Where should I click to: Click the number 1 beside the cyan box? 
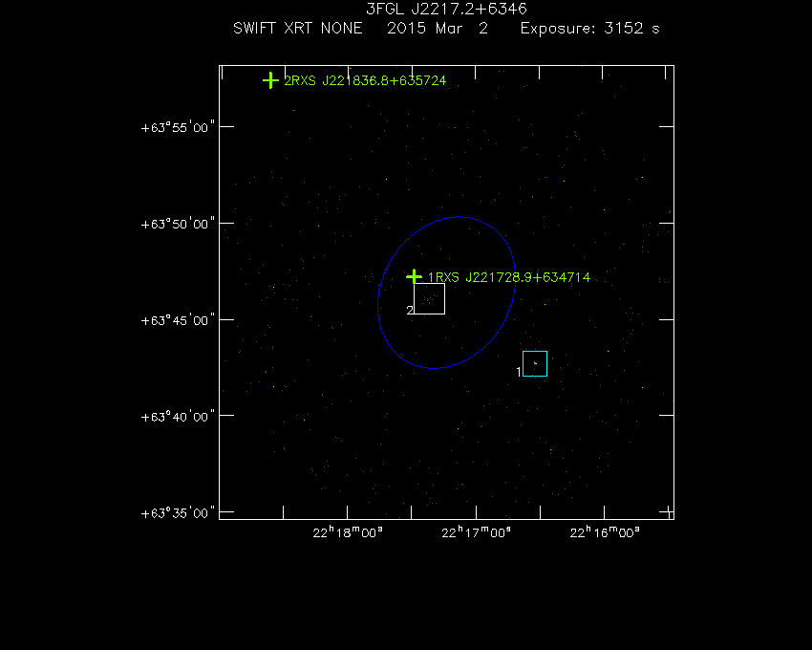point(519,372)
